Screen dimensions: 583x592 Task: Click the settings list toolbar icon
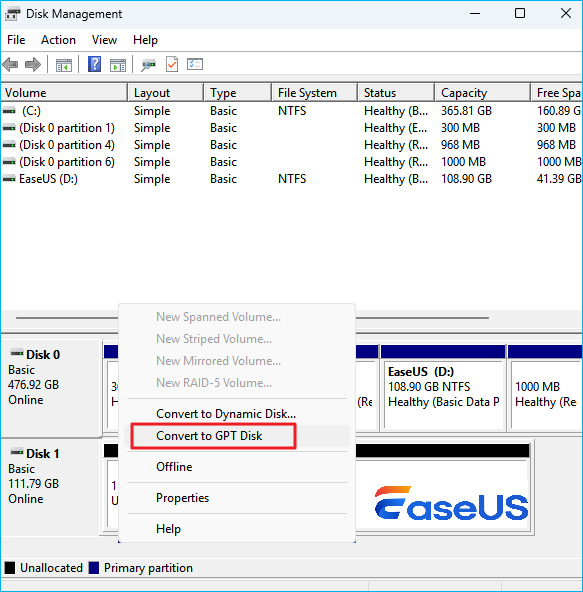click(x=195, y=64)
